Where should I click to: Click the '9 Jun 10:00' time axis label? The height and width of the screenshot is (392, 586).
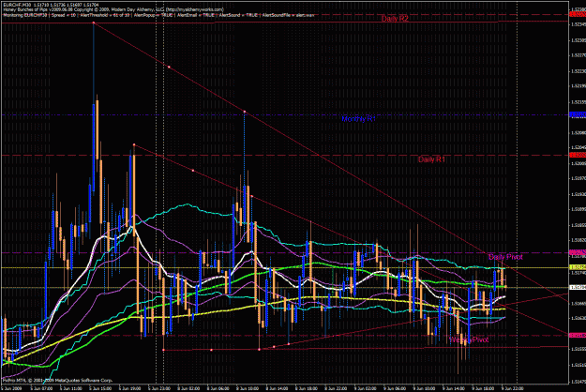(x=425, y=388)
